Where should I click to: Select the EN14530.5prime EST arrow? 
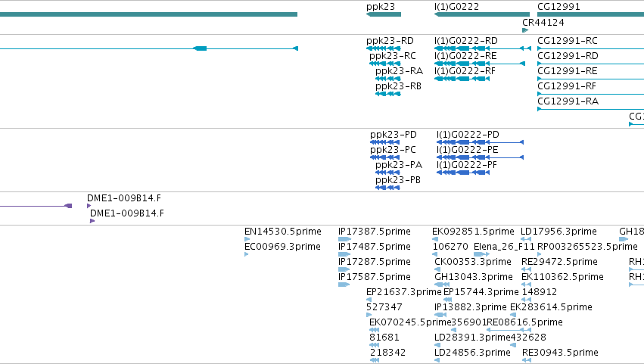(x=247, y=239)
